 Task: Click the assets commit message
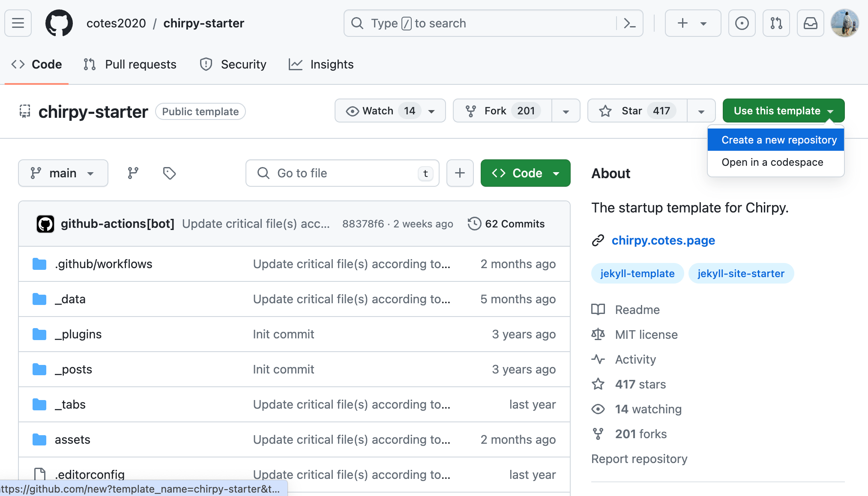coord(351,439)
